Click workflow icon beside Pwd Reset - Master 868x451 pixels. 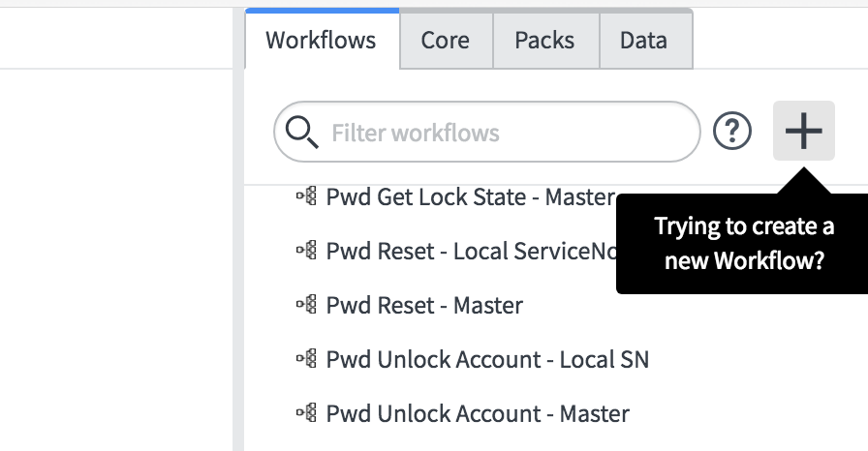(307, 304)
